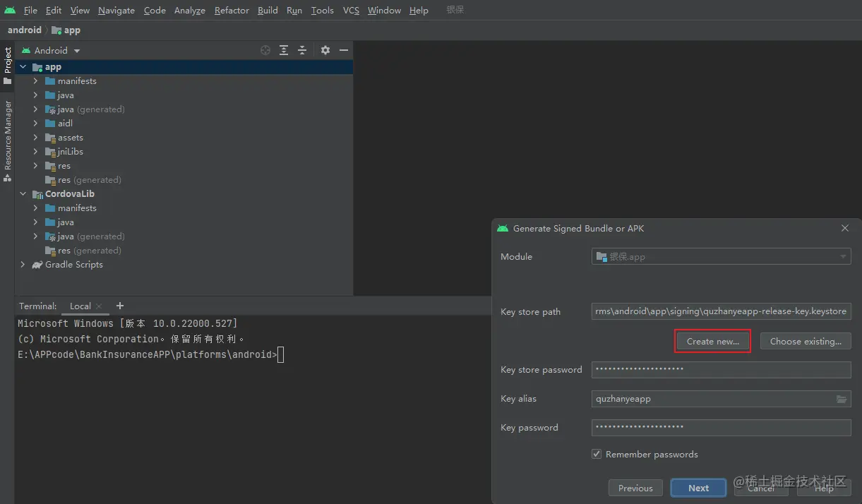The image size is (862, 504).
Task: Click the CordovaLib module icon
Action: click(x=37, y=194)
